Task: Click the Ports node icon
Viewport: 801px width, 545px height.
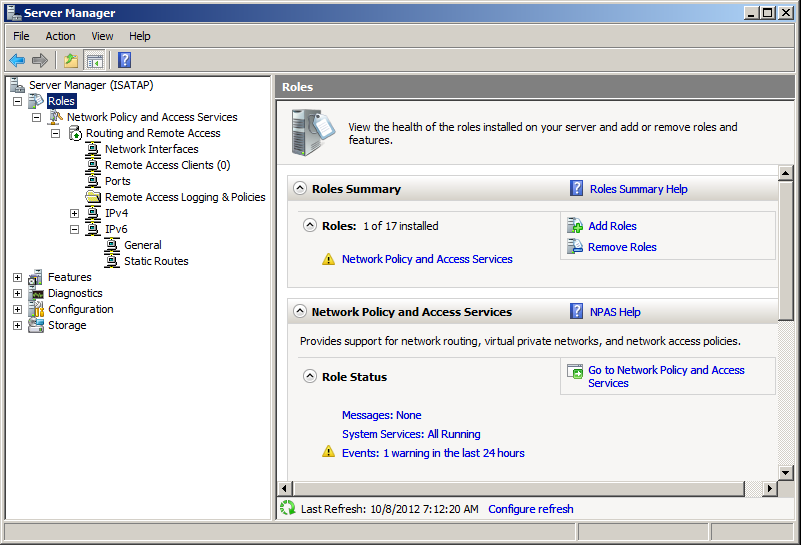Action: point(92,181)
